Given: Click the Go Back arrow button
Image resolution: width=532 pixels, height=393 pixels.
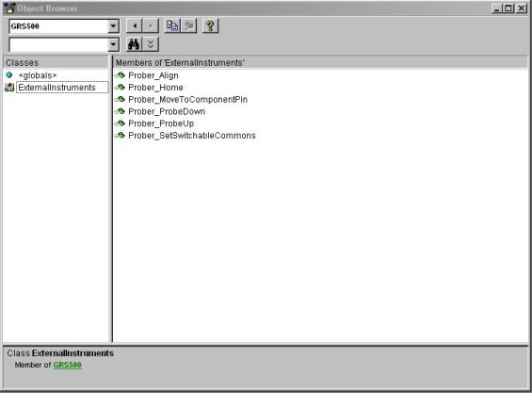Looking at the screenshot, I should (x=135, y=25).
